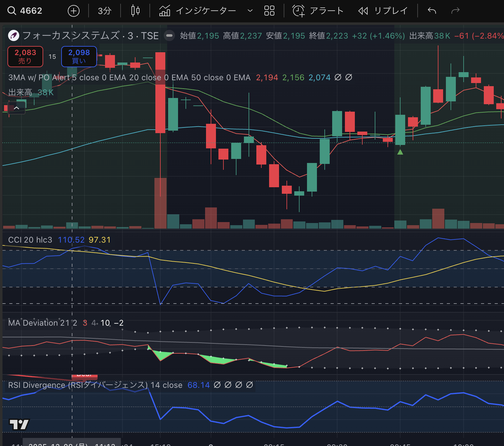
Task: Select the CCI 20 hlc3 indicator legend
Action: pyautogui.click(x=30, y=240)
